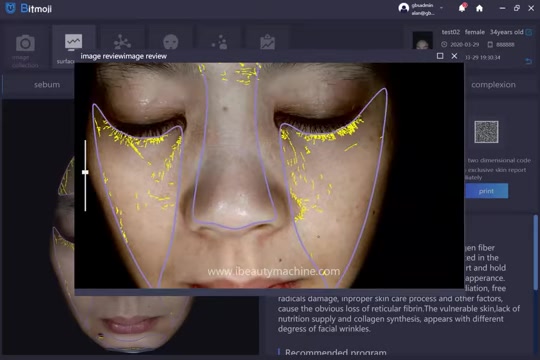The image size is (540, 360).
Task: Click the blue return arrow icon
Action: pos(529,61)
